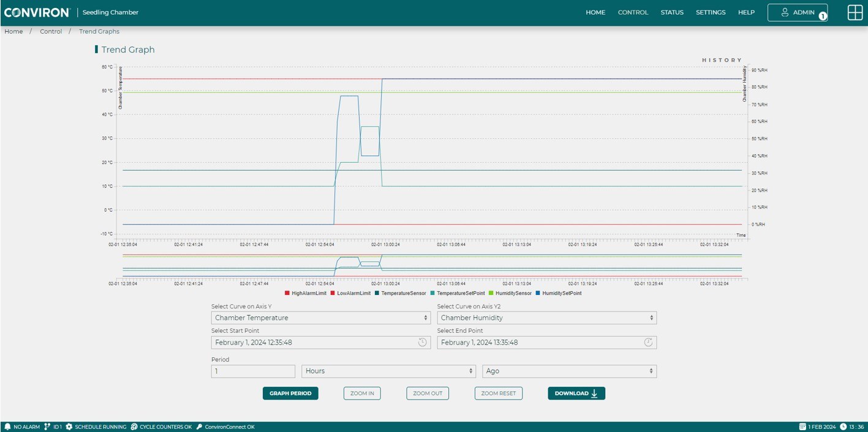Click the clock icon beside 13:36

(843, 426)
